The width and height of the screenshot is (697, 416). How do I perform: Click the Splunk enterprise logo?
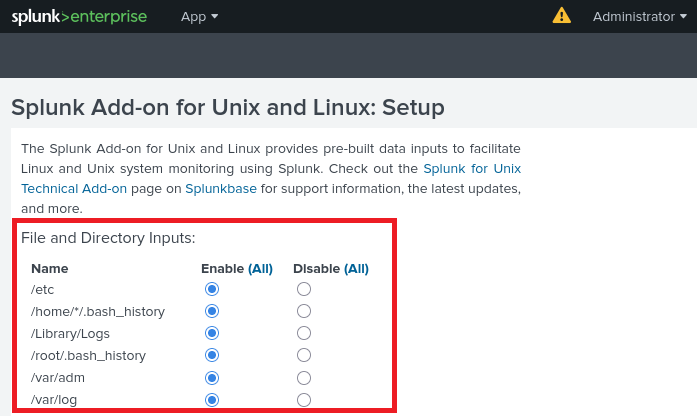pos(79,17)
